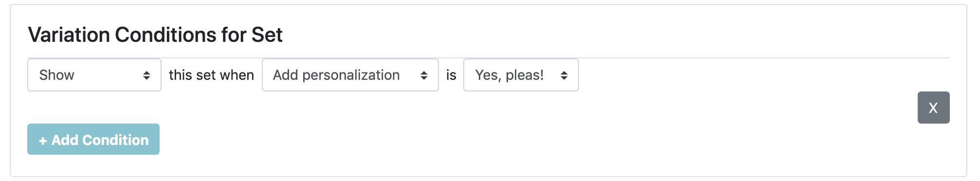This screenshot has width=980, height=181.
Task: Select the Show text inside first dropdown
Action: [57, 75]
